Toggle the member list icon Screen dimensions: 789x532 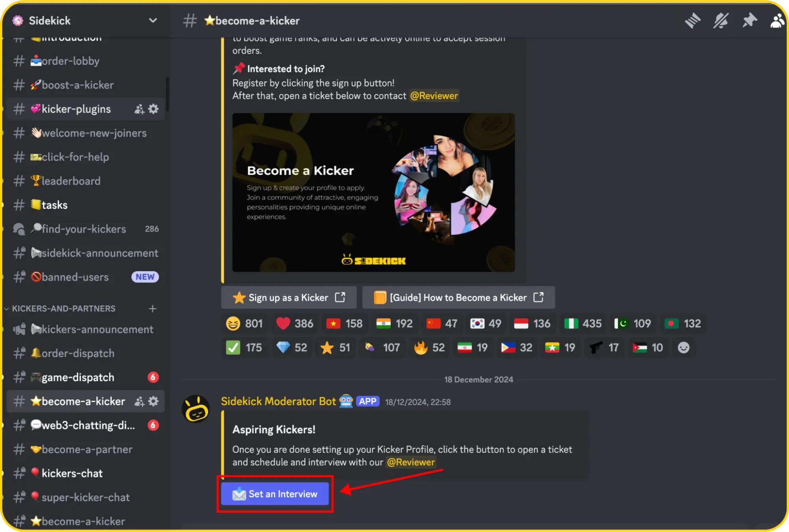777,21
